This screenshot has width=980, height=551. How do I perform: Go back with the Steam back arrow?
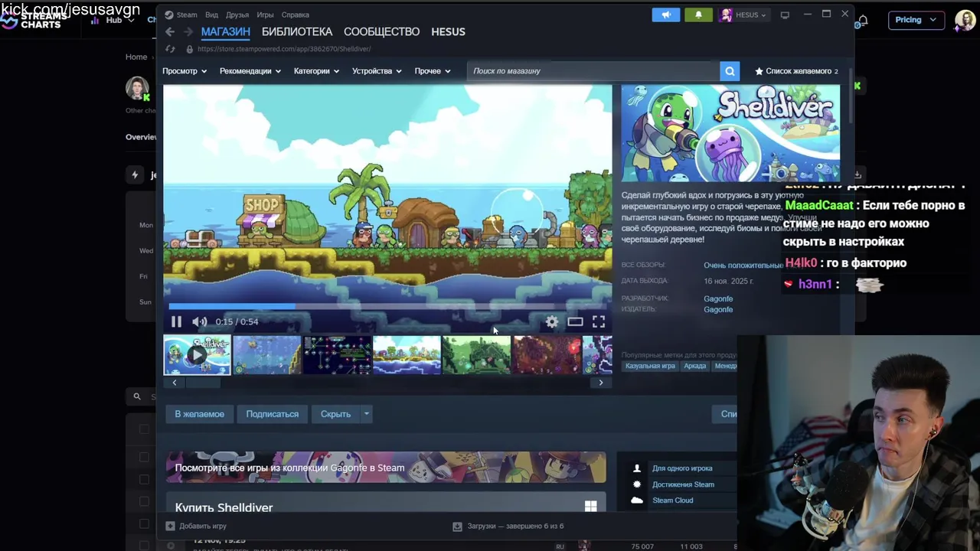click(170, 31)
